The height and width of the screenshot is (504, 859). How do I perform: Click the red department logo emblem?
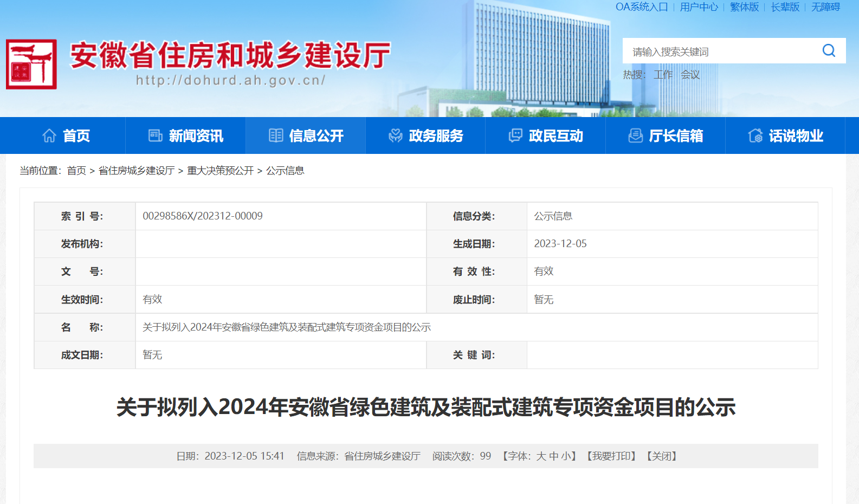[x=31, y=64]
